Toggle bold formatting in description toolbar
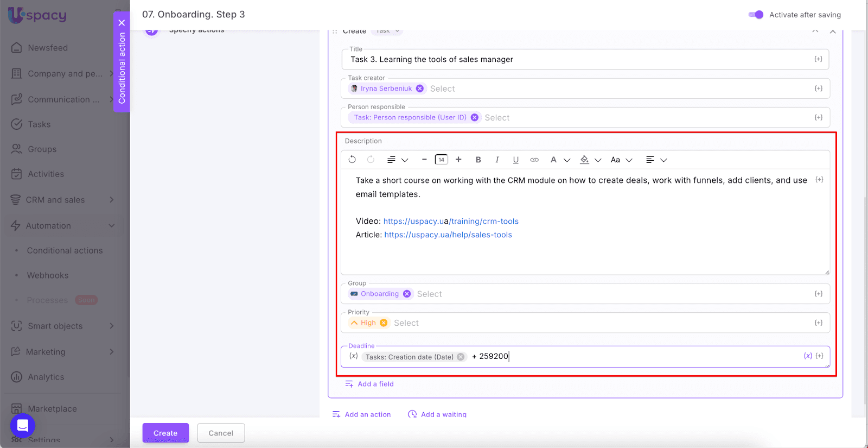 (478, 160)
